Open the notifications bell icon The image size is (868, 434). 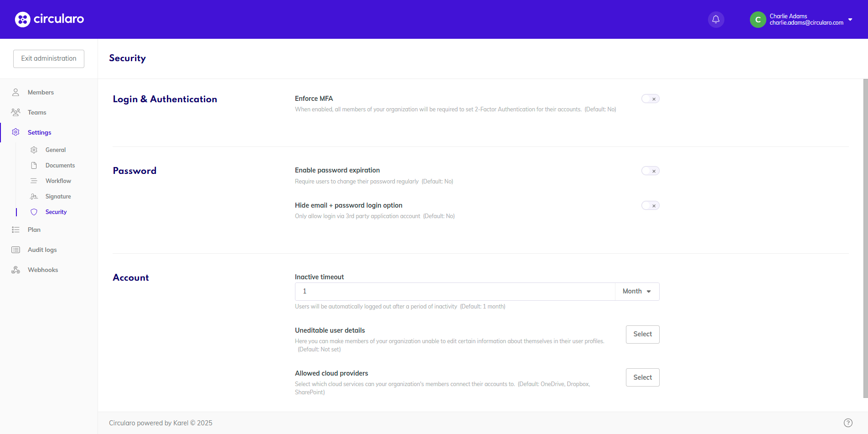pyautogui.click(x=716, y=19)
